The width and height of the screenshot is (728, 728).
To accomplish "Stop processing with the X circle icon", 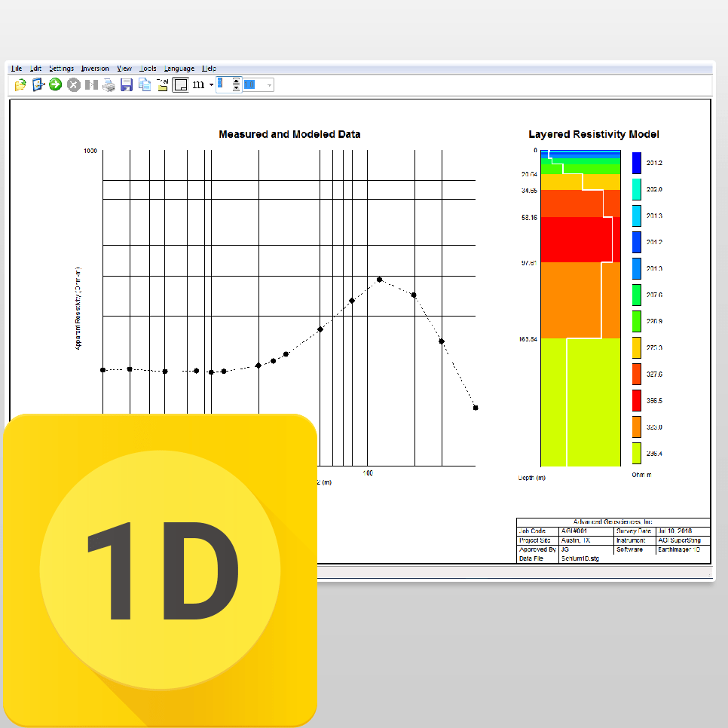I will coord(73,84).
